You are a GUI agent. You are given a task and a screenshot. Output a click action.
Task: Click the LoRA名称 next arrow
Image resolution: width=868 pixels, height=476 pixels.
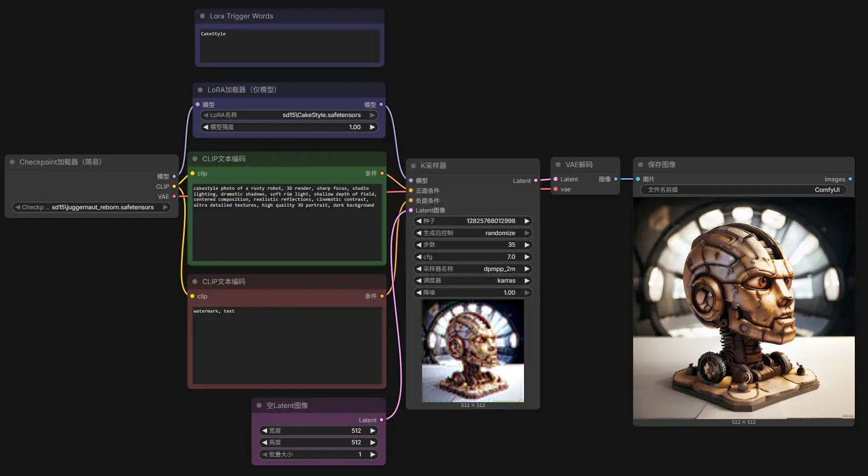point(373,115)
